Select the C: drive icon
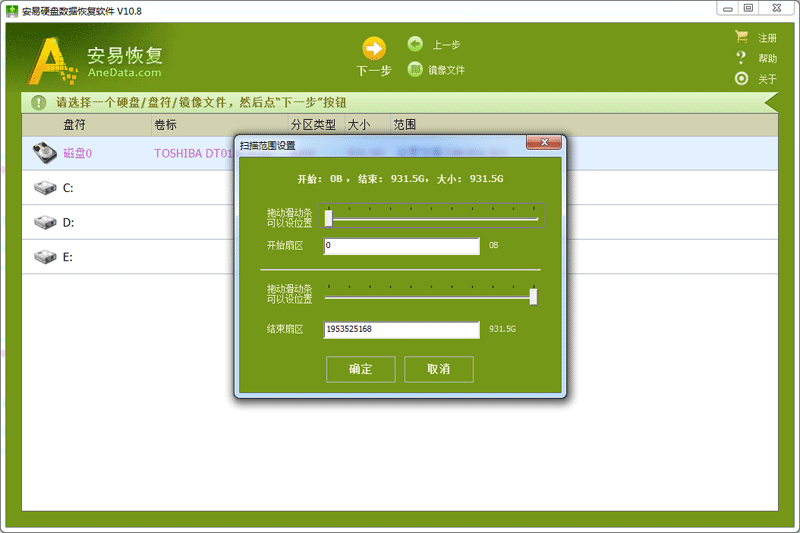 coord(45,188)
